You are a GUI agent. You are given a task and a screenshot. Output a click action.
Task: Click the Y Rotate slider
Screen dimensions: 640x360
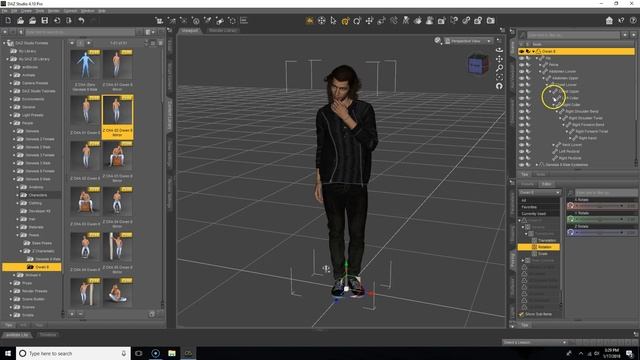pos(602,219)
